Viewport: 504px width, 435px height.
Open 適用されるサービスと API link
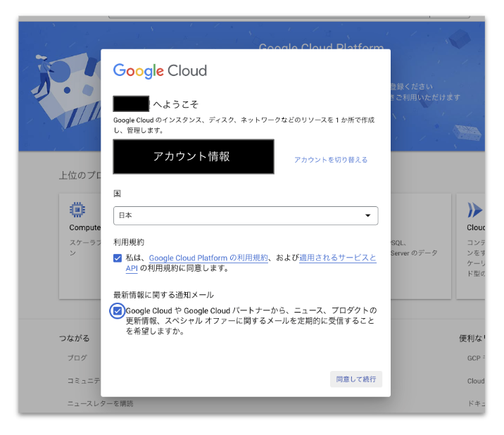[337, 258]
